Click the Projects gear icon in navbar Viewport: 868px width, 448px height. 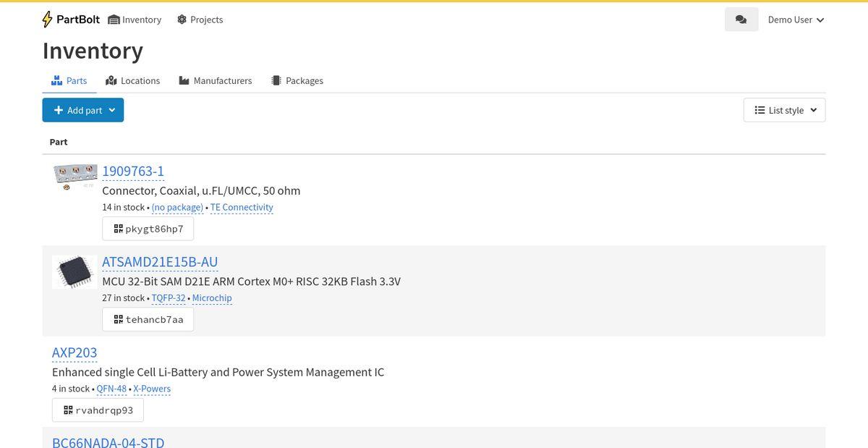tap(182, 20)
